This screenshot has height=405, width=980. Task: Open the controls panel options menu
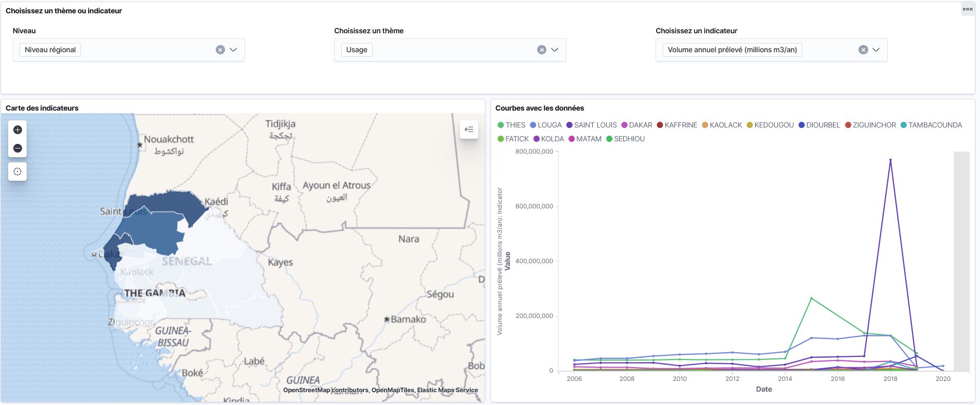(968, 9)
